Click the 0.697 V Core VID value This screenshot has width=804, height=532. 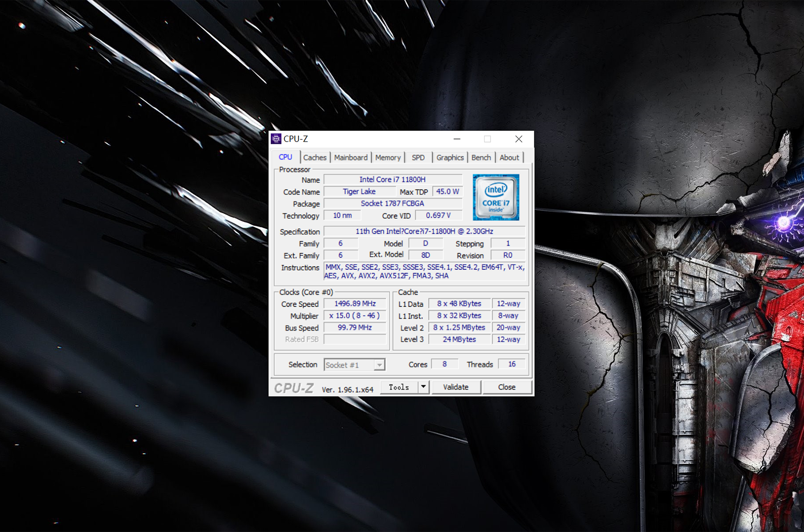pos(438,215)
